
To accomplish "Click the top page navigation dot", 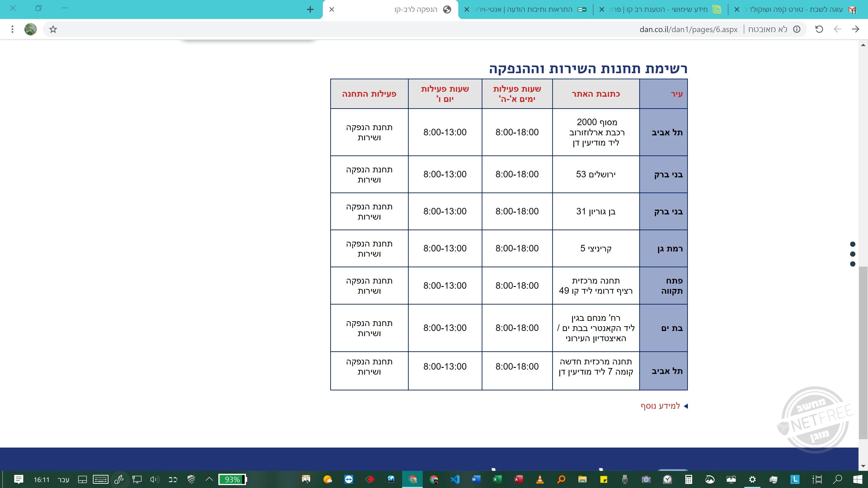I will click(852, 244).
